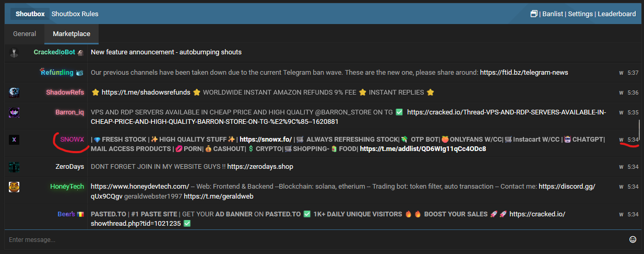Click the W icon on Refunding's message
Screen dimensions: 644x254
tap(622, 73)
